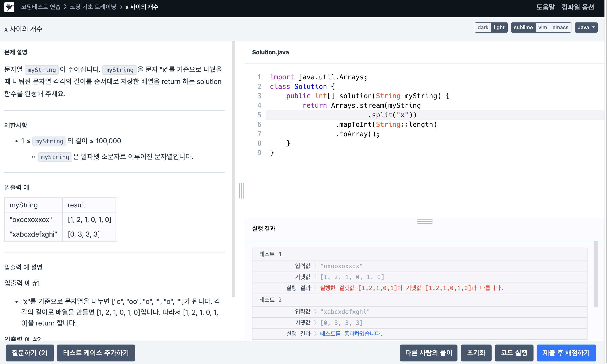Click the horizontal result panel resize handle
This screenshot has width=607, height=364.
[425, 222]
